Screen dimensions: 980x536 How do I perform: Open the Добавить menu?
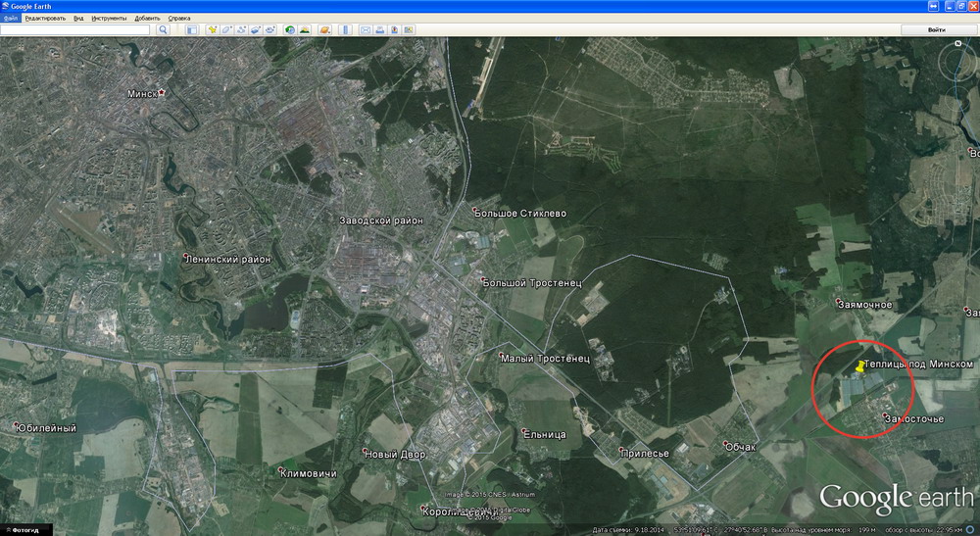148,18
